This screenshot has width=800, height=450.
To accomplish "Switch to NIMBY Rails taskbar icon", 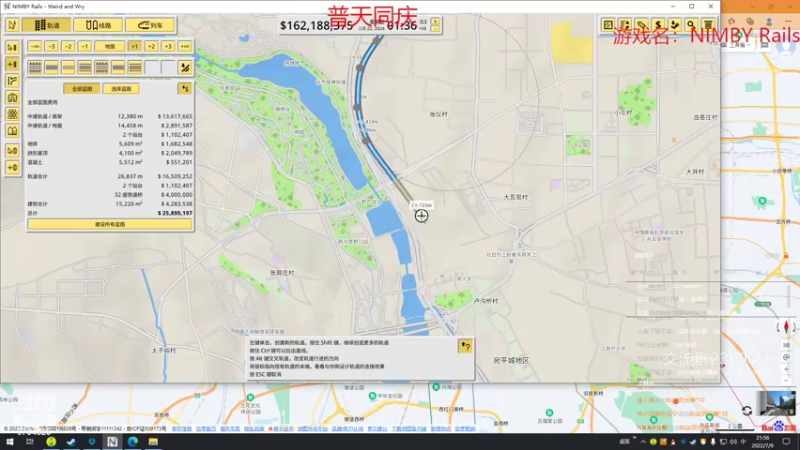I will (x=112, y=442).
